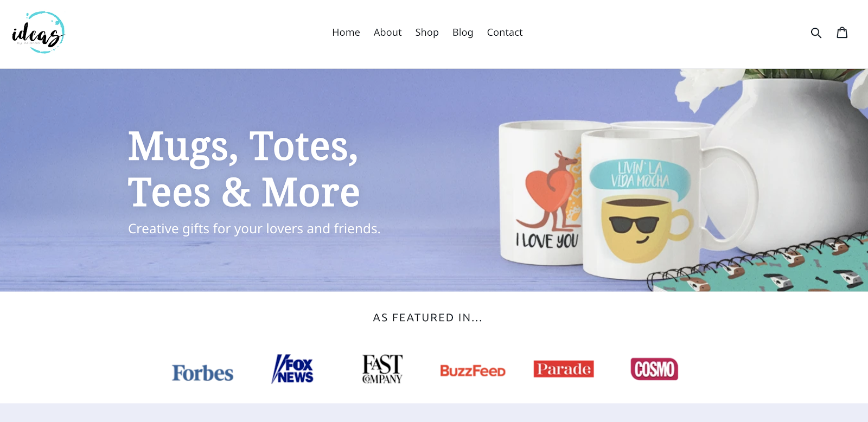Open the Shop menu item
The width and height of the screenshot is (868, 422).
click(x=427, y=33)
